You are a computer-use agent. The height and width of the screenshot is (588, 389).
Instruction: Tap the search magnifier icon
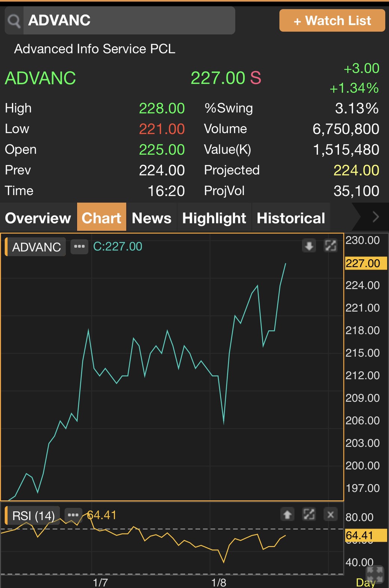click(x=14, y=21)
